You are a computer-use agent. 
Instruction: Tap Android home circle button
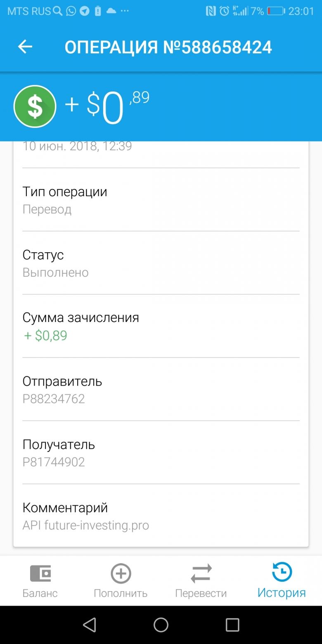point(161,625)
